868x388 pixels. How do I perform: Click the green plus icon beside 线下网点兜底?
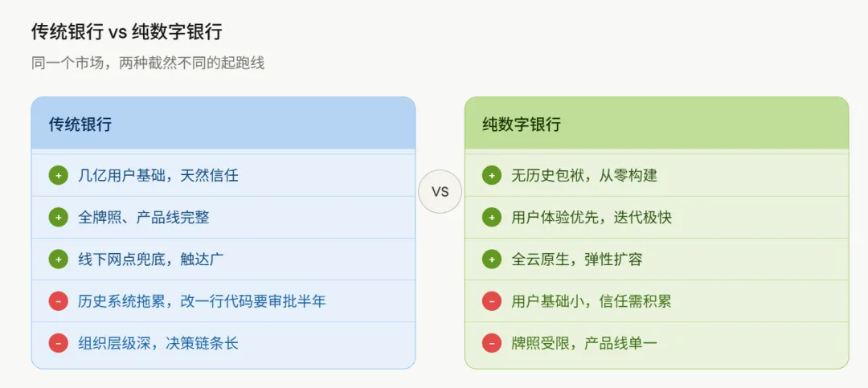tap(58, 259)
